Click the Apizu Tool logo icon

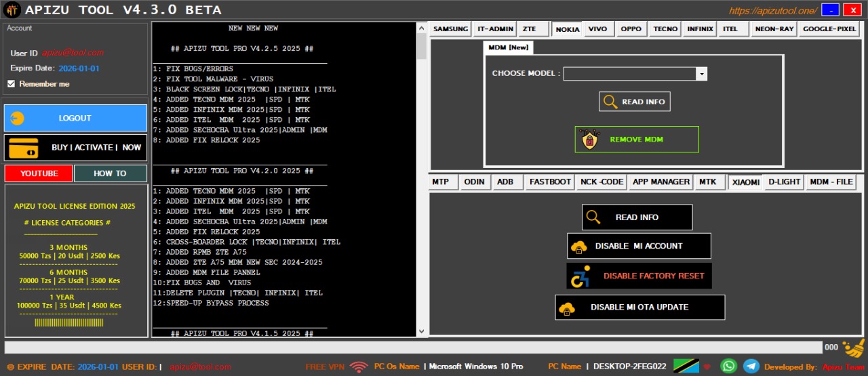(x=12, y=10)
